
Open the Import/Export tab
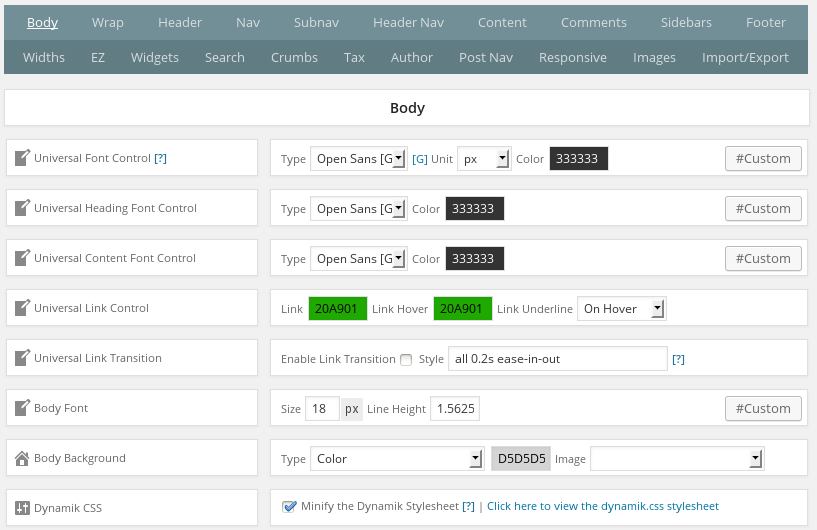[x=745, y=57]
